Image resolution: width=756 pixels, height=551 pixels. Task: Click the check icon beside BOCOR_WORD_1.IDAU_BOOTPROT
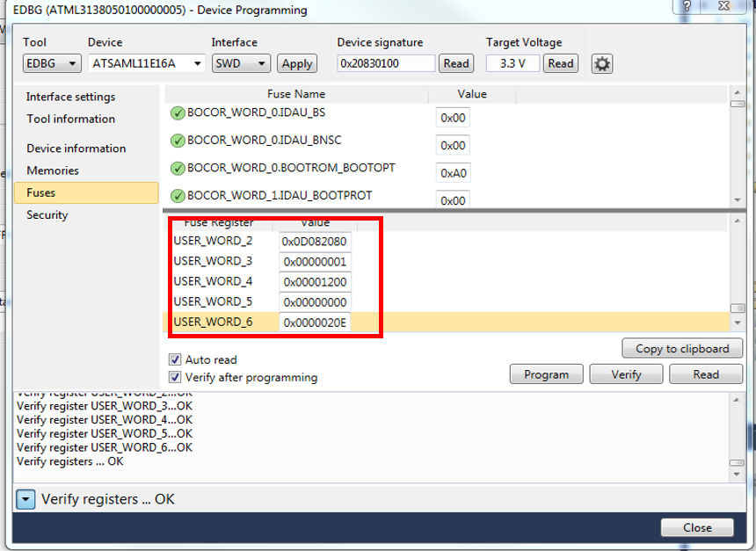(178, 195)
